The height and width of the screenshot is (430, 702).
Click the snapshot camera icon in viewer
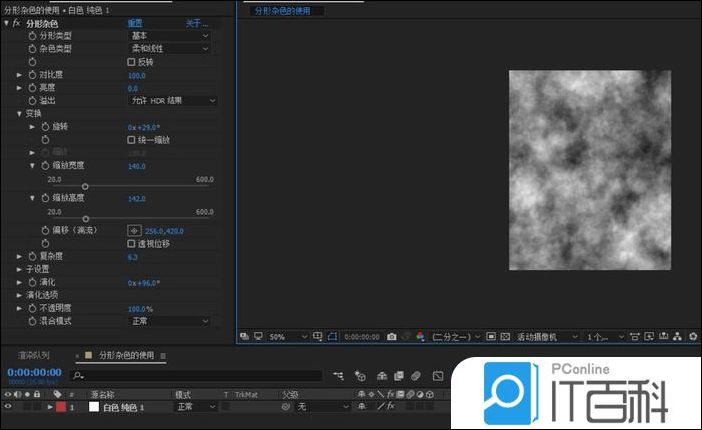click(x=392, y=336)
